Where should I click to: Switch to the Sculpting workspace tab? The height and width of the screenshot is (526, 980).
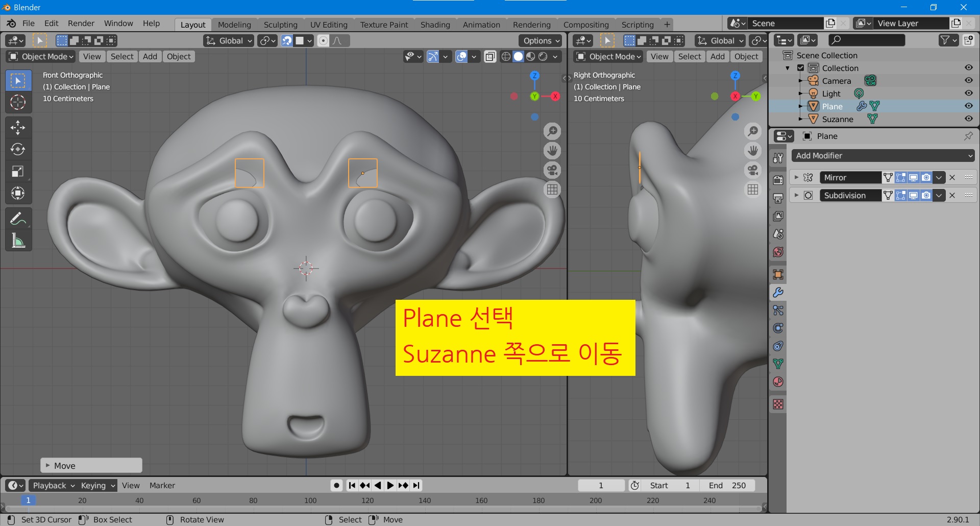coord(280,25)
